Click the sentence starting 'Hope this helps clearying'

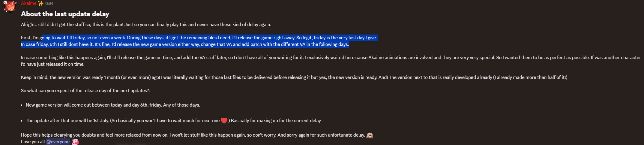click(193, 135)
